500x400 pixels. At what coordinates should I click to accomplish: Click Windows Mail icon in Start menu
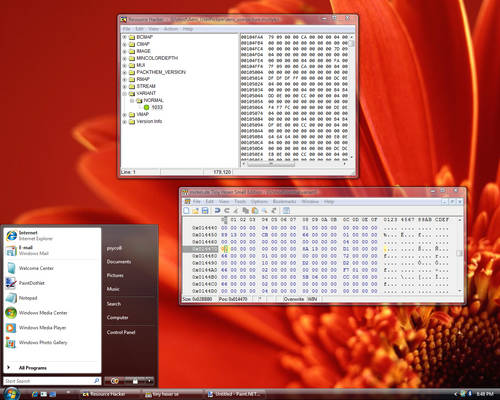pyautogui.click(x=11, y=251)
